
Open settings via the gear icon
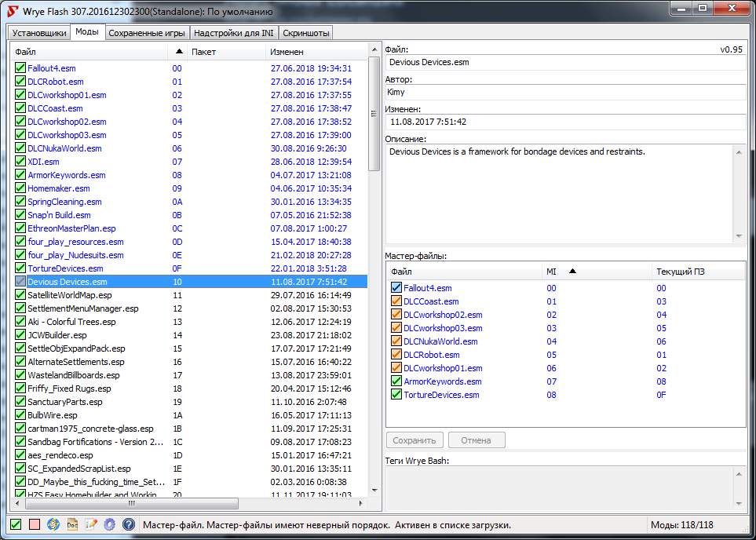click(x=110, y=524)
